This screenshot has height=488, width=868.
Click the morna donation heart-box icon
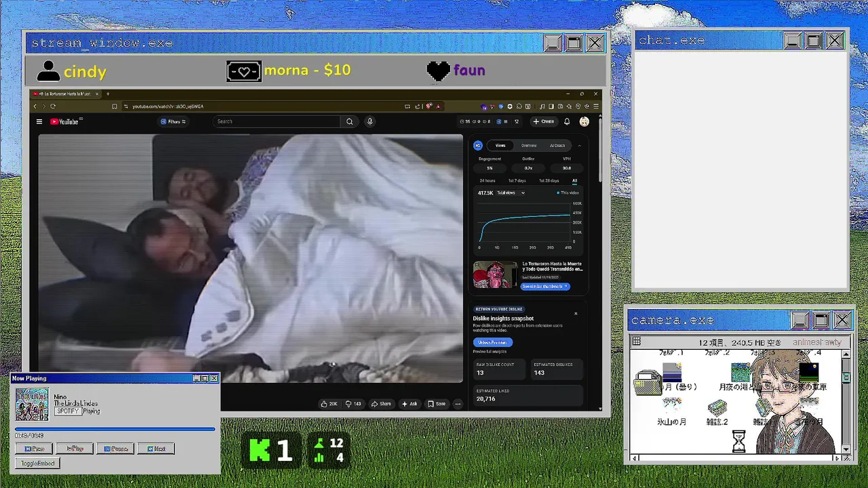(244, 71)
